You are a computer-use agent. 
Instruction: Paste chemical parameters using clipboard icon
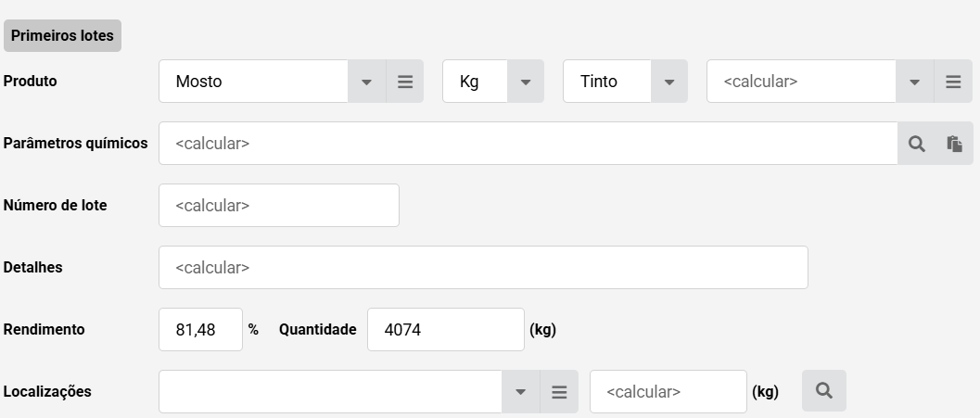[x=954, y=144]
